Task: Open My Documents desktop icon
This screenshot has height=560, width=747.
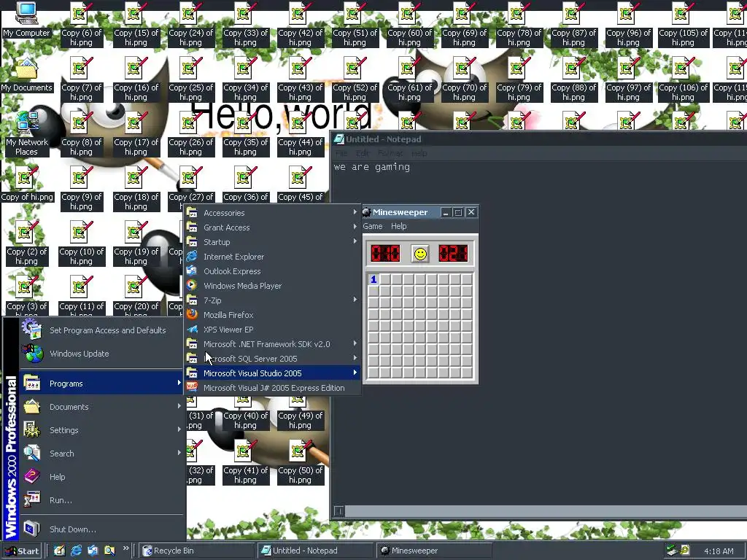Action: pyautogui.click(x=26, y=74)
